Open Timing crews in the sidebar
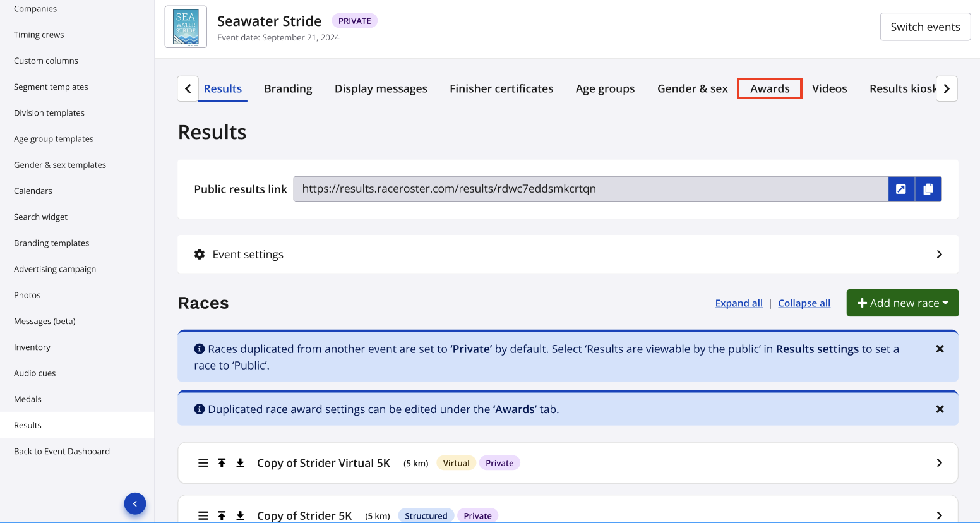Viewport: 980px width, 523px height. coord(39,35)
